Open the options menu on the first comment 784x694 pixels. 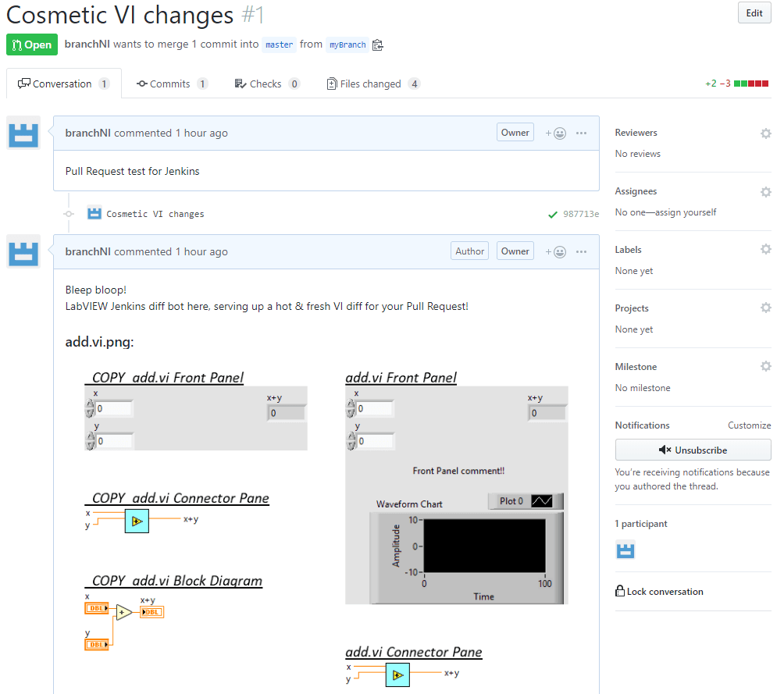[581, 132]
